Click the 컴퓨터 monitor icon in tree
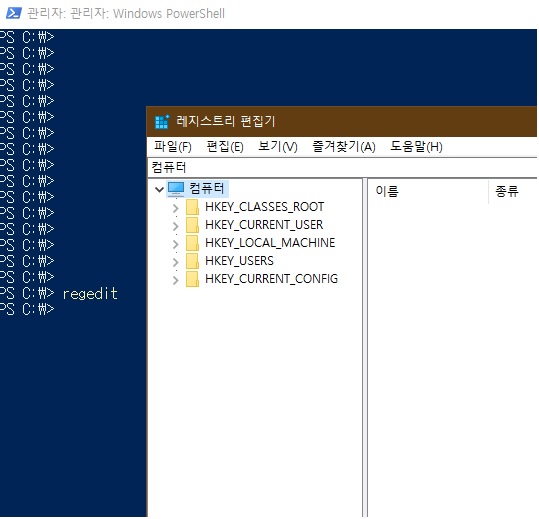 [x=176, y=189]
